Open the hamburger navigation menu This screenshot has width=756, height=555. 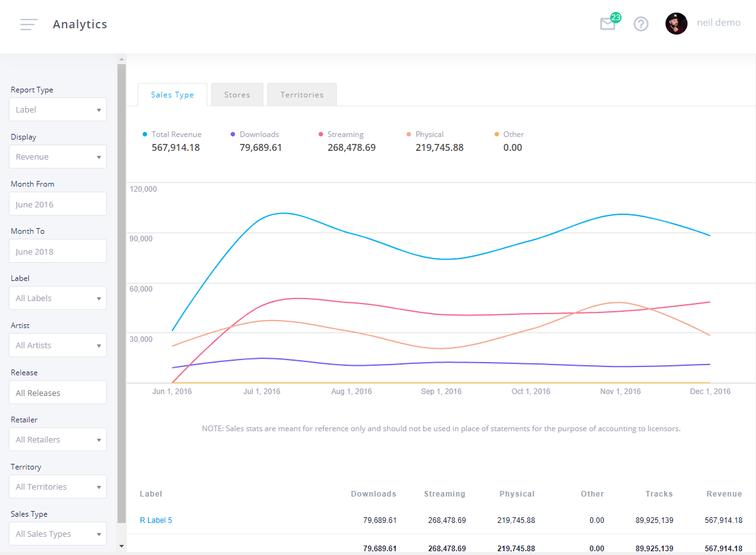28,24
